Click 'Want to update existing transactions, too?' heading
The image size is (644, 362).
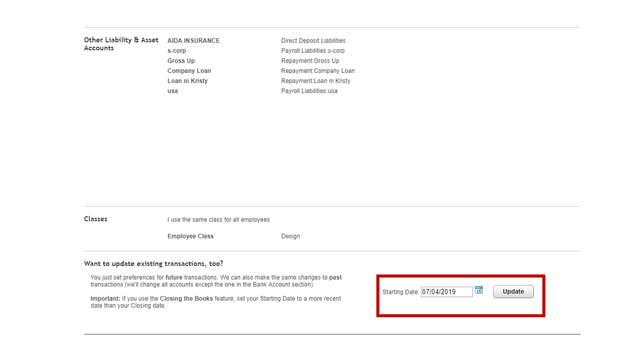[153, 263]
